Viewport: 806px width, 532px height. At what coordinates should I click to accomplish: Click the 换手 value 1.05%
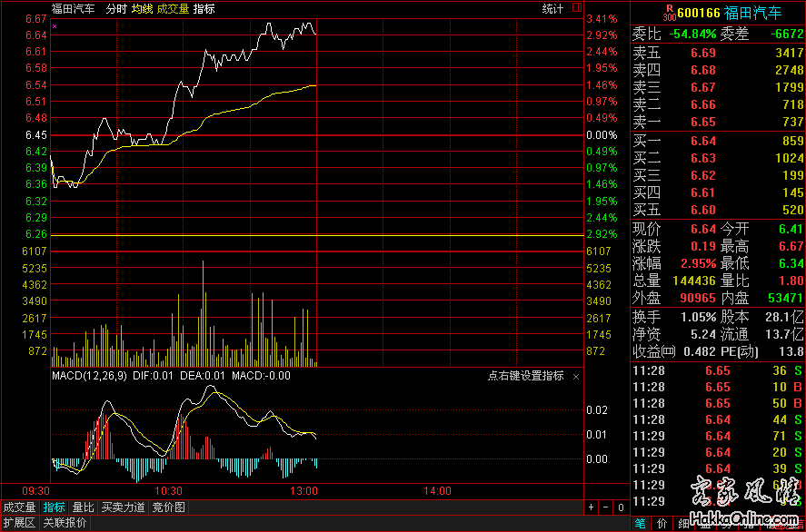point(699,318)
